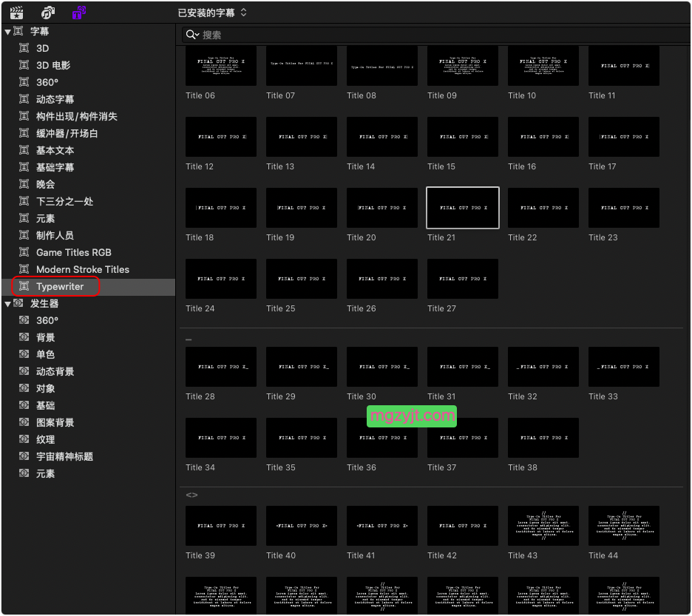Click the generator icon beside 单色
Viewport: 692px width, 616px height.
24,354
